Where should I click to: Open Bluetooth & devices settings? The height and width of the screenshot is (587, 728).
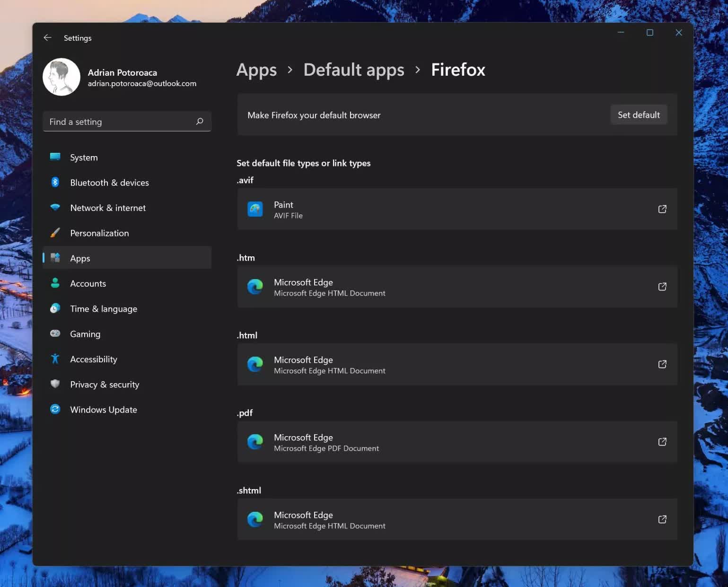click(x=127, y=183)
